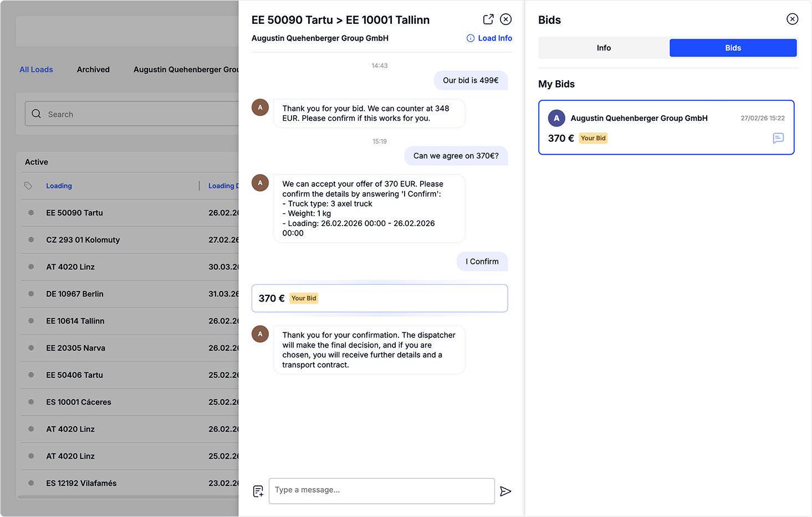
Task: Close the Tartu to Tallinn chat panel
Action: click(x=505, y=19)
